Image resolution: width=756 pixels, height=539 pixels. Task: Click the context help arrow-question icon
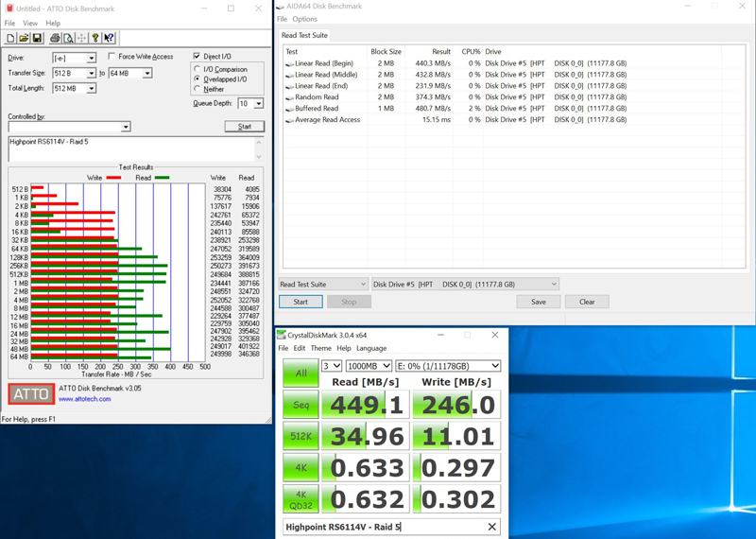[109, 39]
